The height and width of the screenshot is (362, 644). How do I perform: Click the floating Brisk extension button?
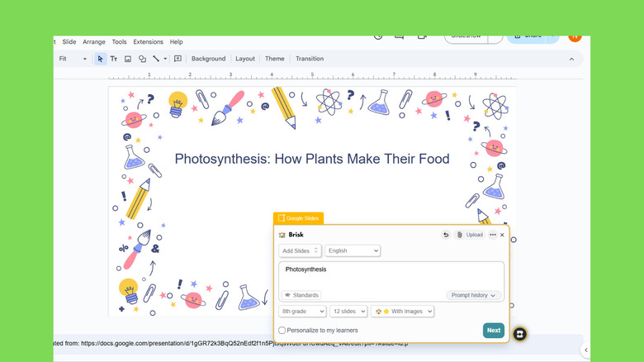[x=520, y=335]
